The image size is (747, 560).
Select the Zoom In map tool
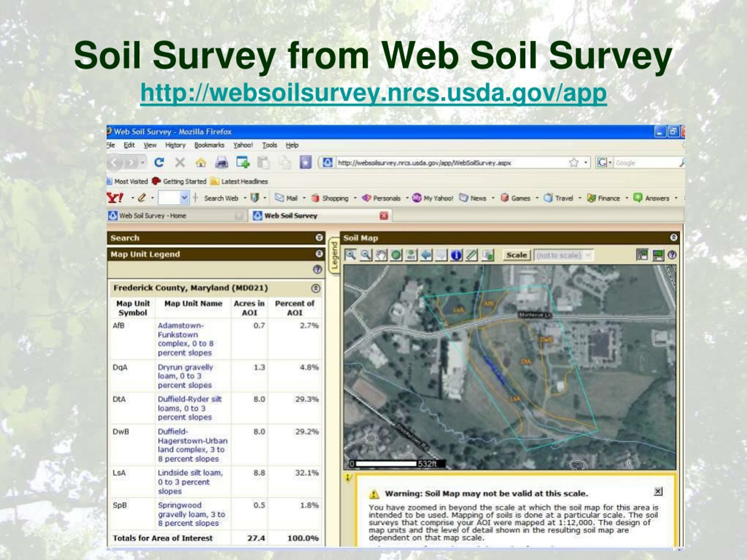[350, 255]
